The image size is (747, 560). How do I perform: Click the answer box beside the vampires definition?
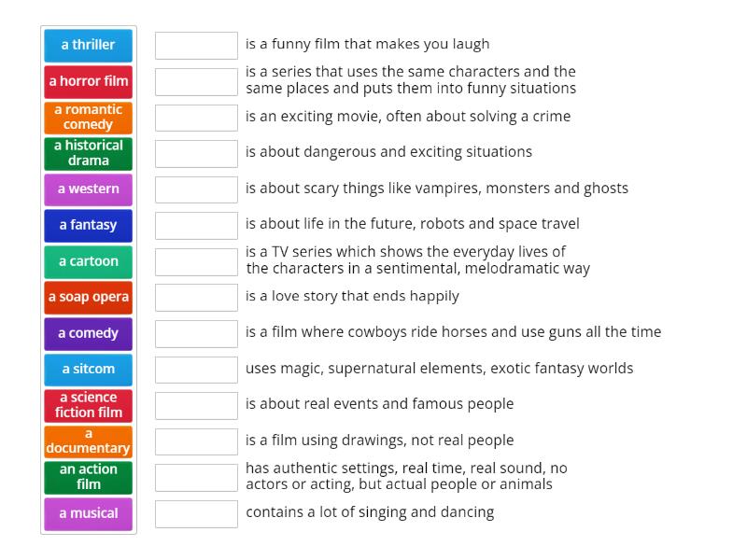coord(196,188)
